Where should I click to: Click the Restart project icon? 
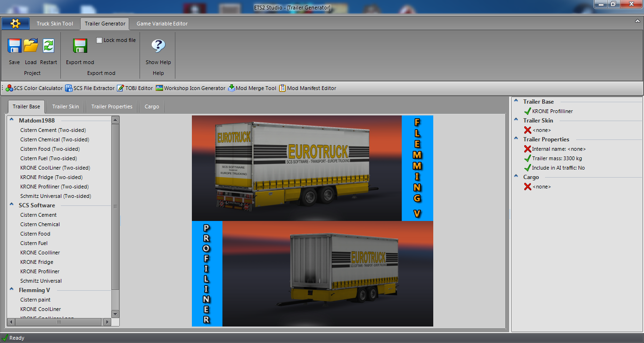tap(48, 46)
